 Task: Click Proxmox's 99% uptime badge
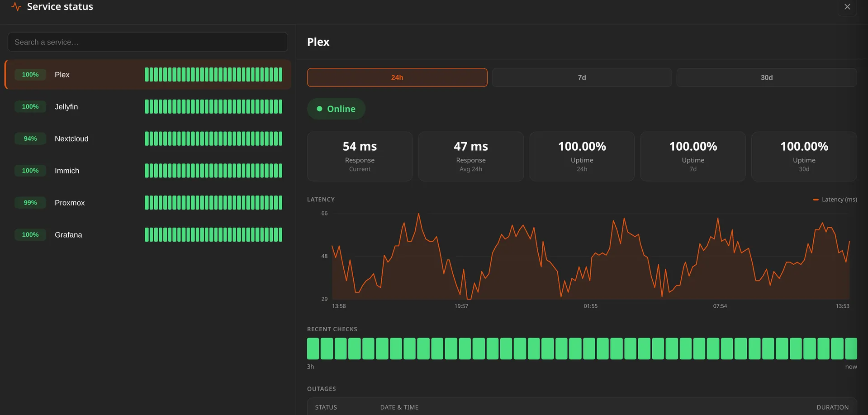(30, 203)
